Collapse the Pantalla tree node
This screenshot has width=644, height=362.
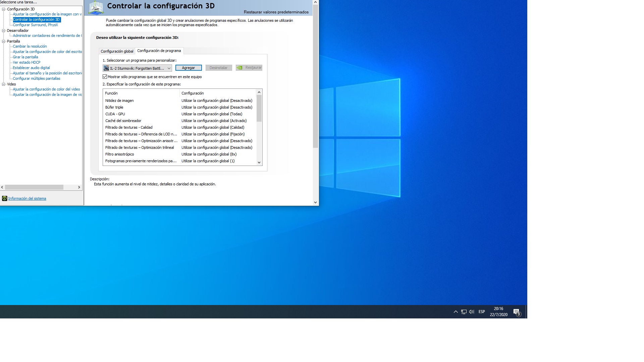pyautogui.click(x=4, y=41)
